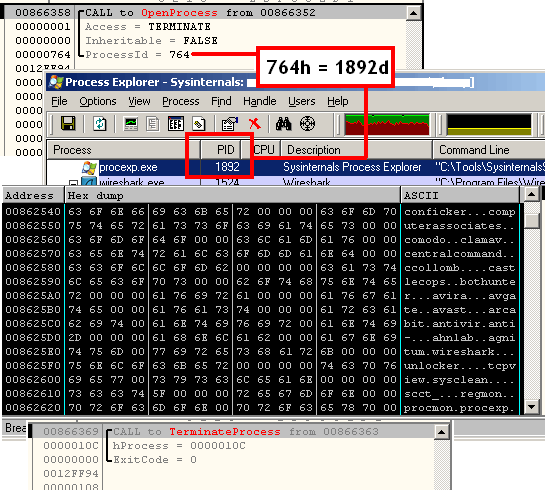Click the Process Explorer title bar icon
545x490 pixels.
pyautogui.click(x=56, y=82)
